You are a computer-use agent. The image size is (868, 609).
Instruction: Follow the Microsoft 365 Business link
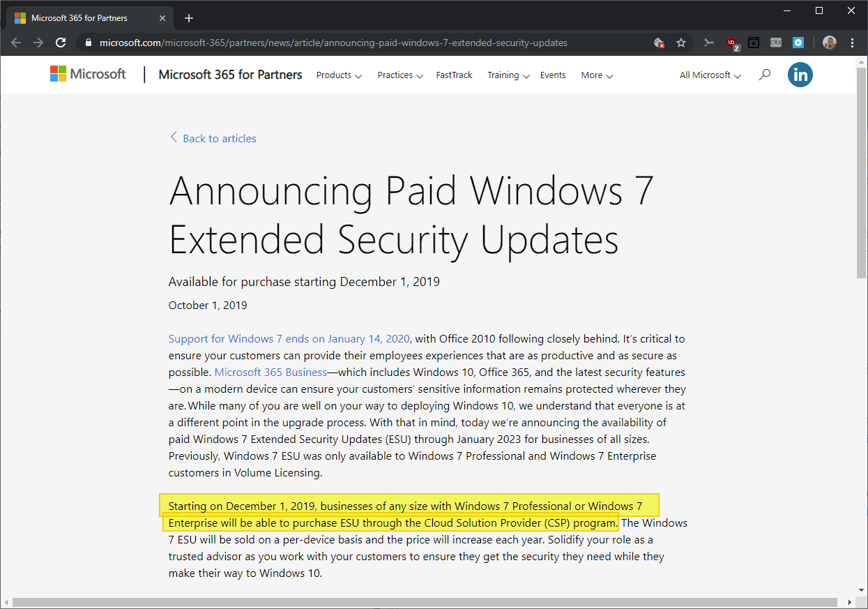tap(271, 372)
